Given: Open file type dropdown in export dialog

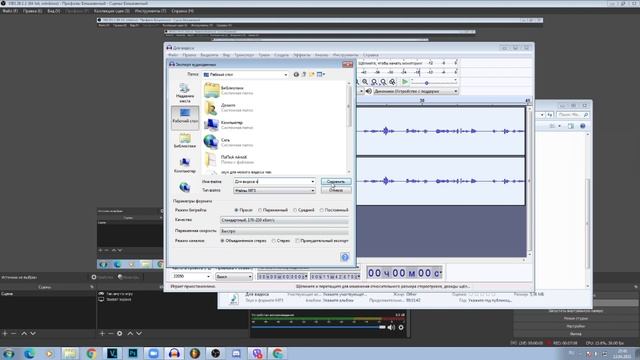Looking at the screenshot, I should pos(274,190).
